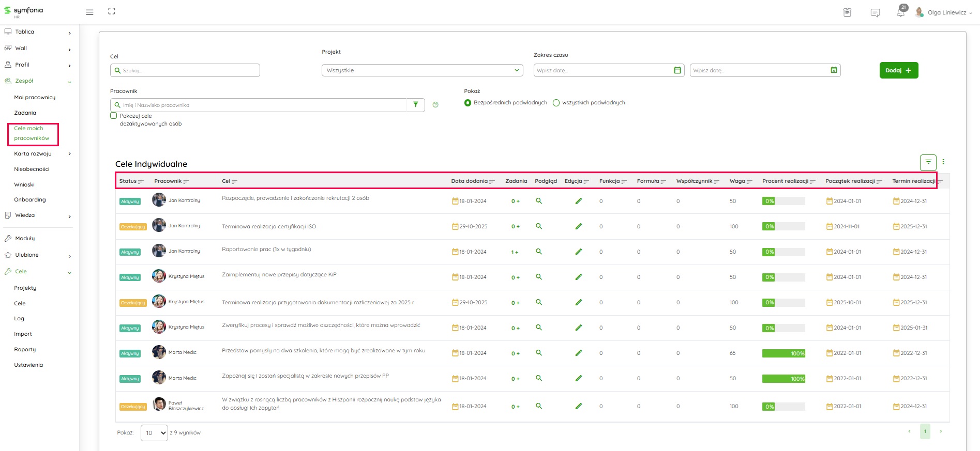Click the 100% progress bar of Marta Medic's first goal
The height and width of the screenshot is (451, 980).
click(783, 353)
